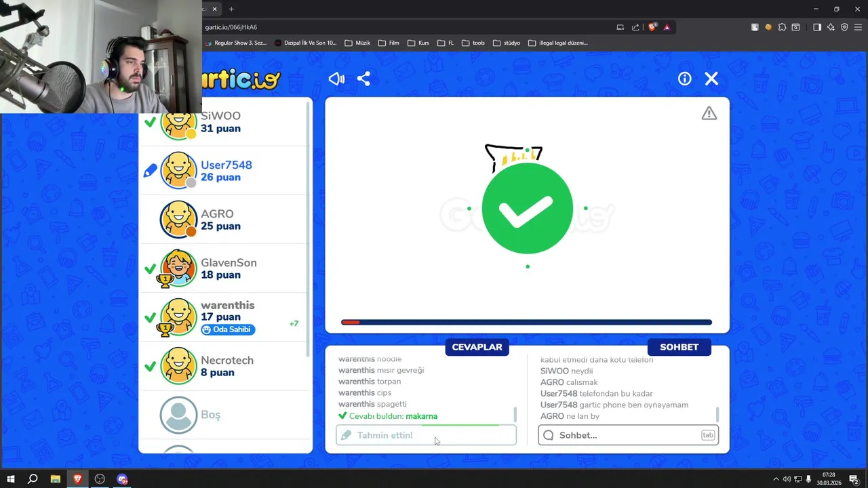Open the Windows notification center
The height and width of the screenshot is (488, 868).
[x=854, y=479]
